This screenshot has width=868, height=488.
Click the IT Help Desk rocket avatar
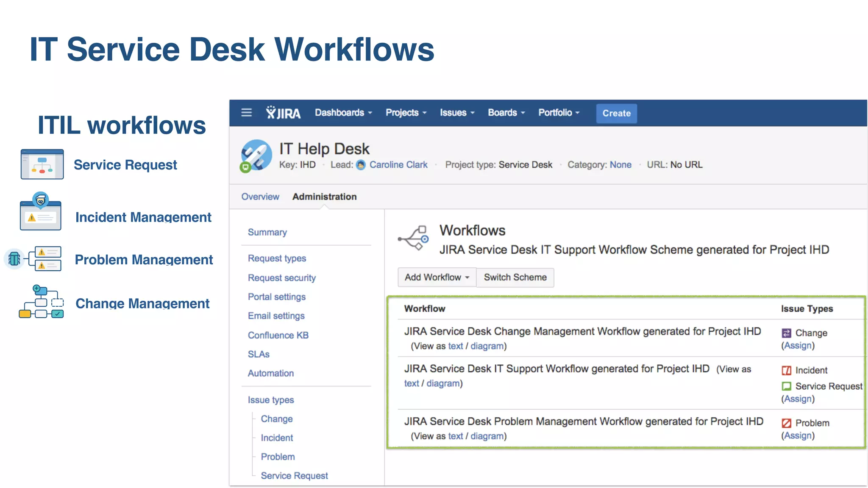coord(256,155)
